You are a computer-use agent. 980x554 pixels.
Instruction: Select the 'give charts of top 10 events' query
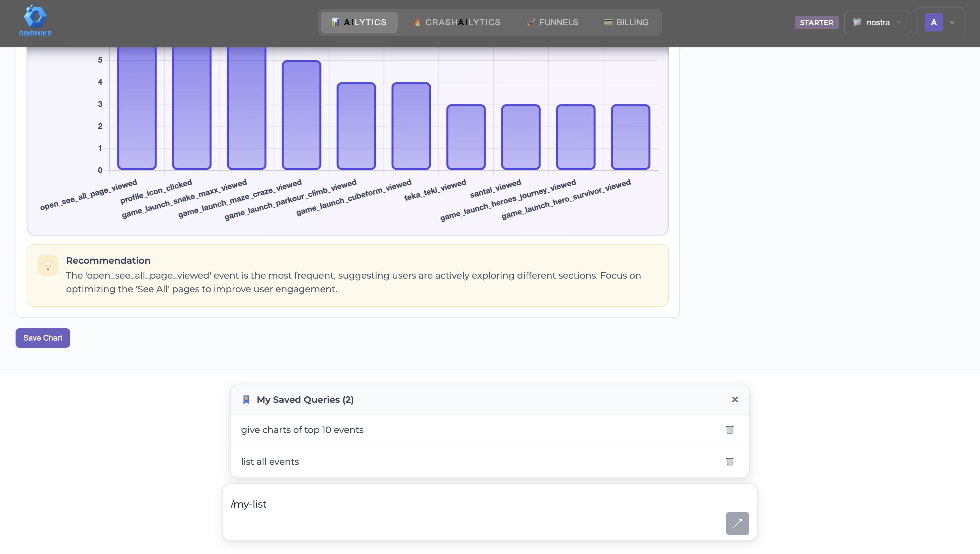pos(302,429)
